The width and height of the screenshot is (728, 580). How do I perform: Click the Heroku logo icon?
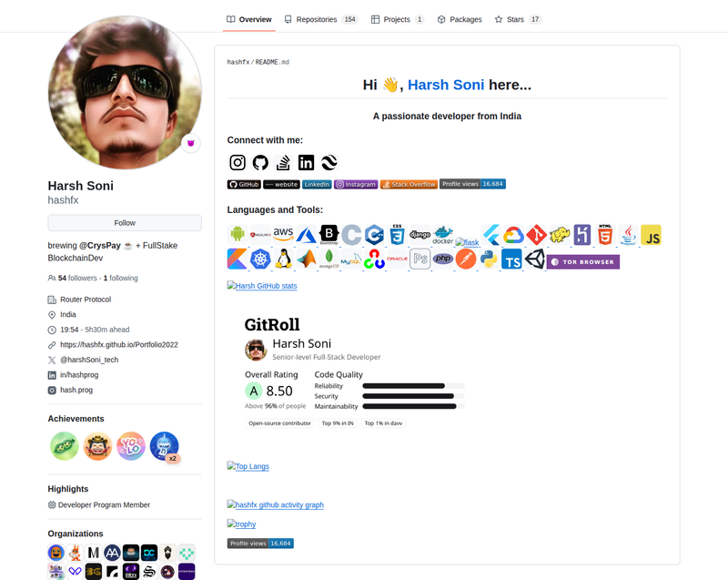point(581,235)
